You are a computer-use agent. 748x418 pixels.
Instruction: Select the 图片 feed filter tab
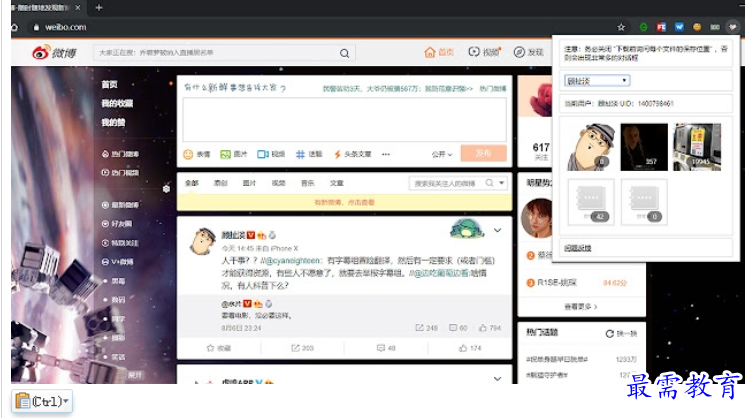pos(249,183)
